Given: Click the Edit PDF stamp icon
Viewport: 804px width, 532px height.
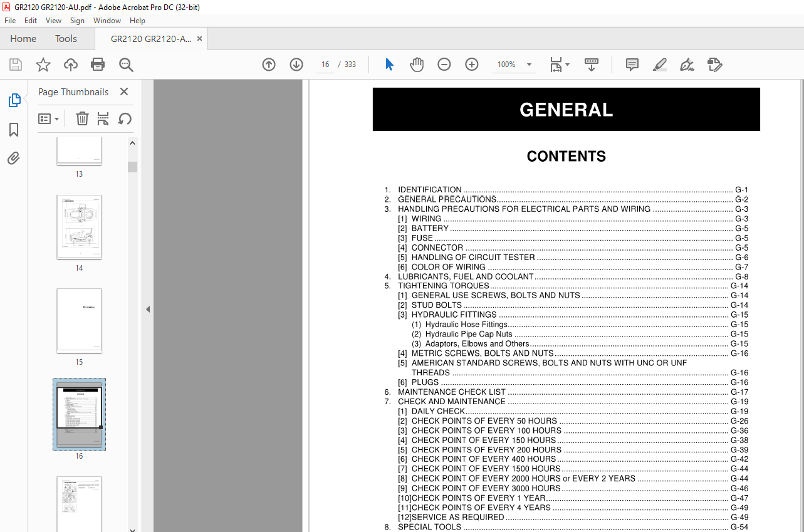Looking at the screenshot, I should 715,65.
